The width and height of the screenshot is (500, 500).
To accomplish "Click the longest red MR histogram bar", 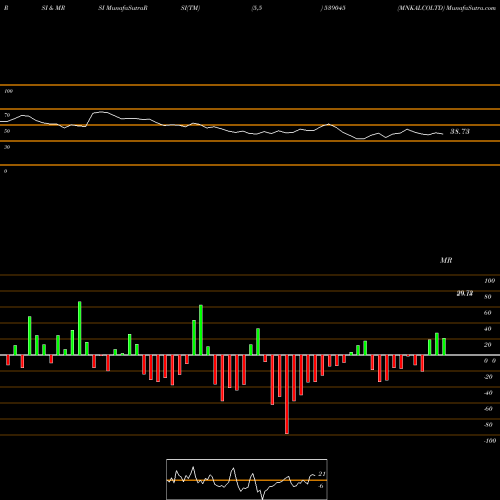I will (287, 394).
